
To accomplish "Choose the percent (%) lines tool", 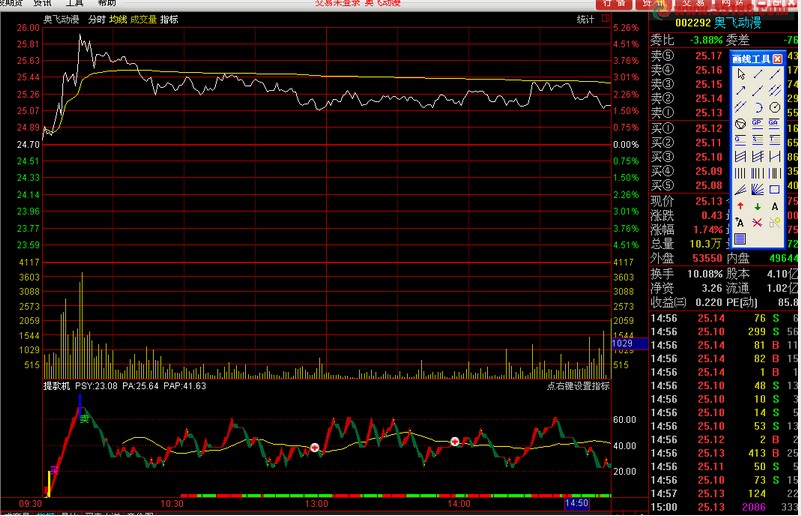I will [758, 139].
